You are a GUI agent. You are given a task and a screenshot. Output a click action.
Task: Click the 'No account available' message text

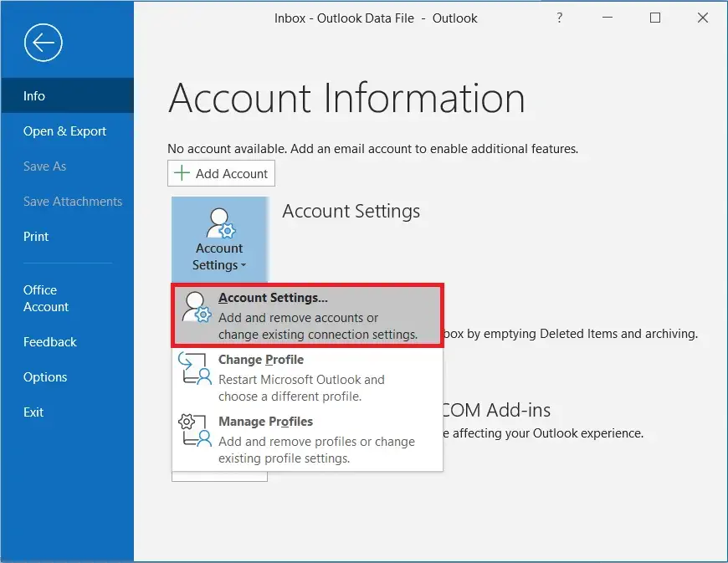tap(373, 149)
